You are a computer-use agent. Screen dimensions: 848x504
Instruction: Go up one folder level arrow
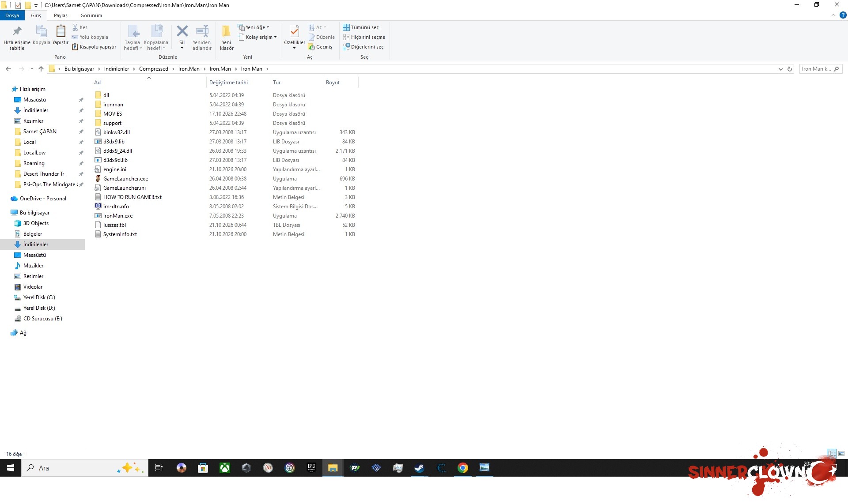(41, 69)
